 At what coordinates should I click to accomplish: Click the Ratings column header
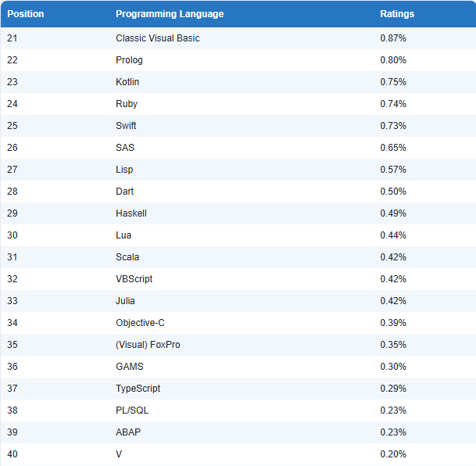pos(397,14)
